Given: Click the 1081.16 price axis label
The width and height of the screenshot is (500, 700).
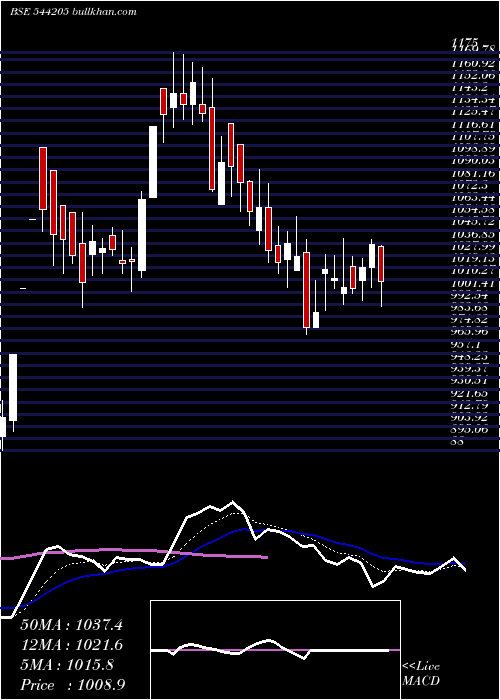Looking at the screenshot, I should tap(473, 172).
